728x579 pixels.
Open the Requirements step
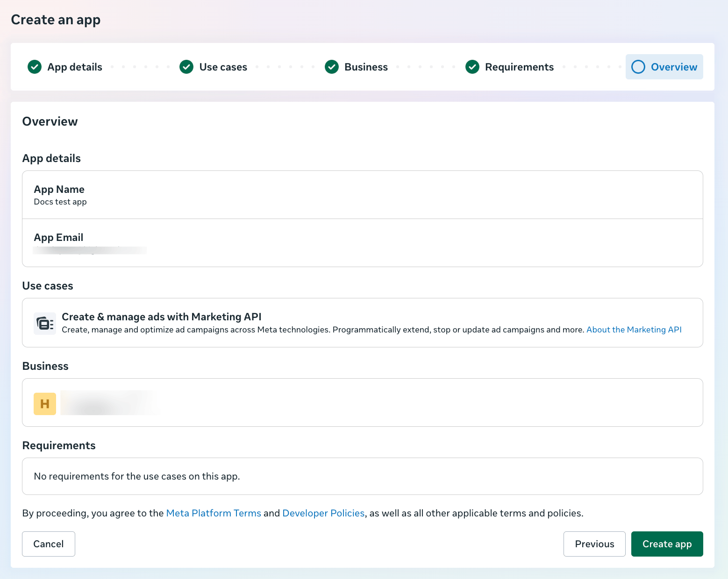[x=520, y=67]
